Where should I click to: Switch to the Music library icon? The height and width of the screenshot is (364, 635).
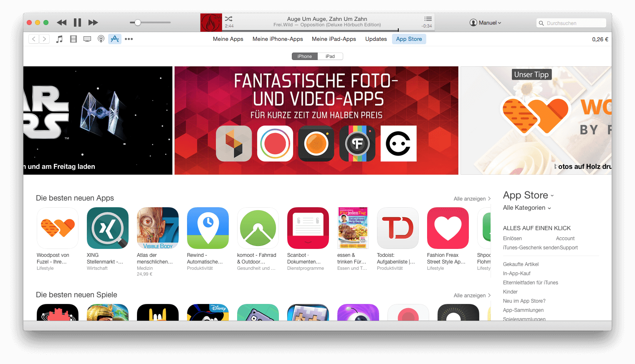click(60, 39)
